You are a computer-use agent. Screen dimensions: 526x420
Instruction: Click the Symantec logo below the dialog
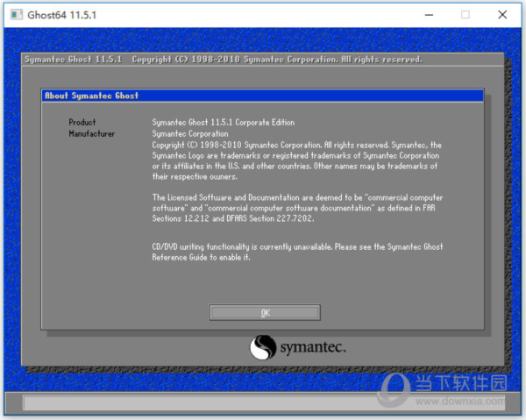coord(298,347)
